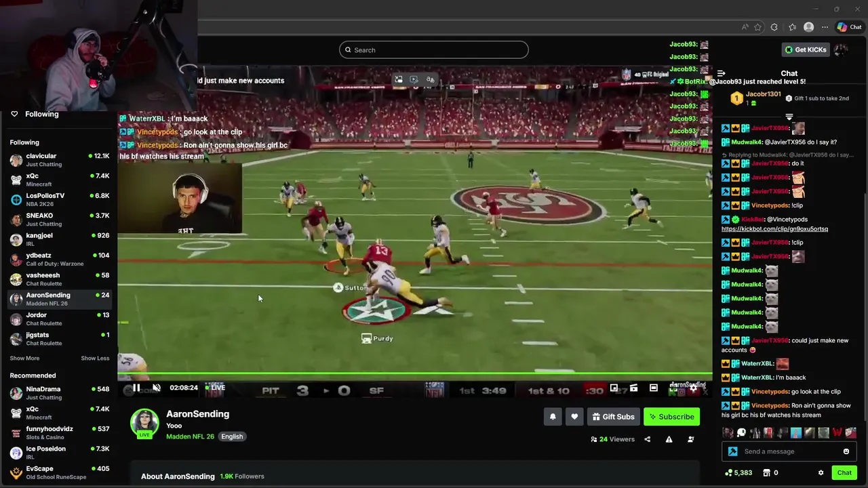Open browser settings ellipsis menu

click(x=825, y=27)
